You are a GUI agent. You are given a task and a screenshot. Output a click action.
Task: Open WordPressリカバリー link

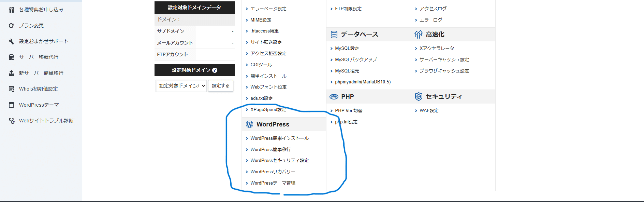click(273, 172)
